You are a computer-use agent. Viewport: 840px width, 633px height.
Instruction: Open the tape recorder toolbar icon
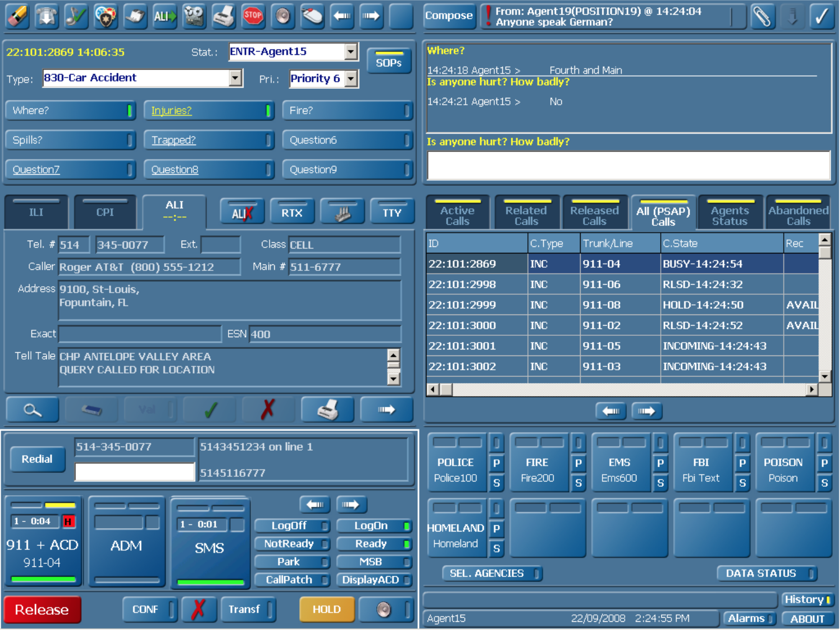tap(194, 16)
